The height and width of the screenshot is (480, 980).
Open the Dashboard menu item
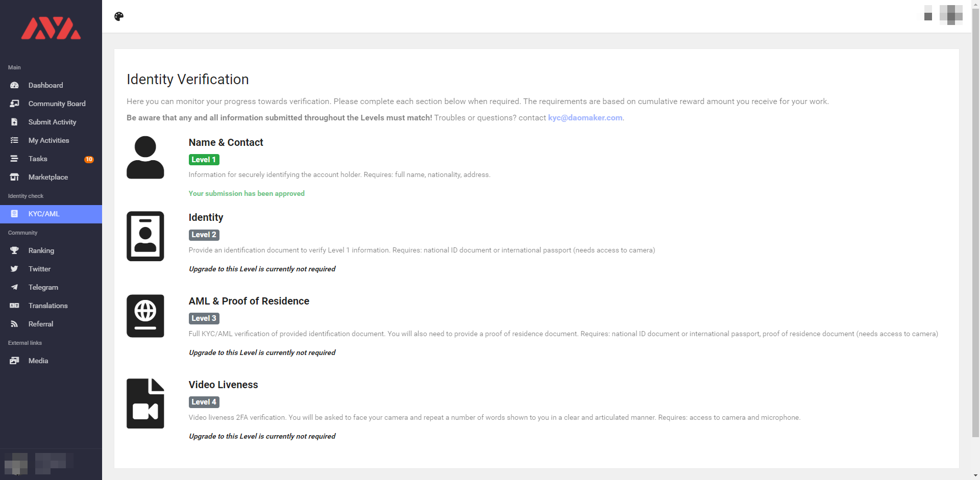(x=45, y=85)
